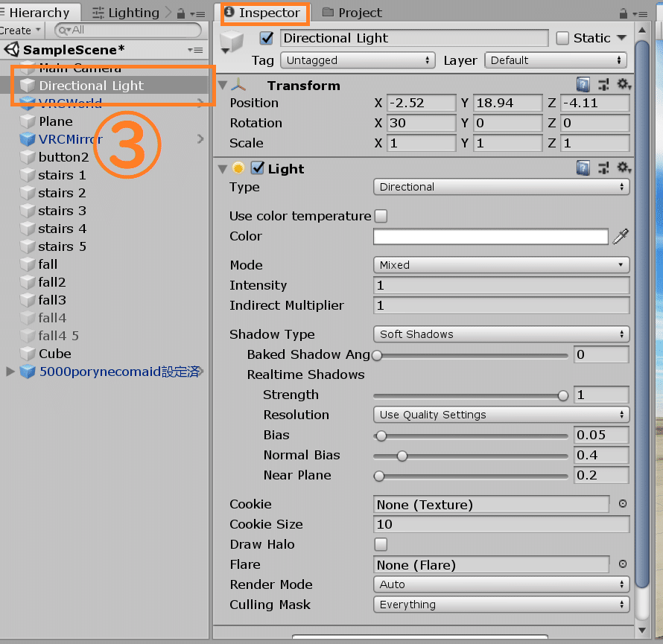The height and width of the screenshot is (644, 663).
Task: Click the Plane object cube icon
Action: [x=28, y=121]
